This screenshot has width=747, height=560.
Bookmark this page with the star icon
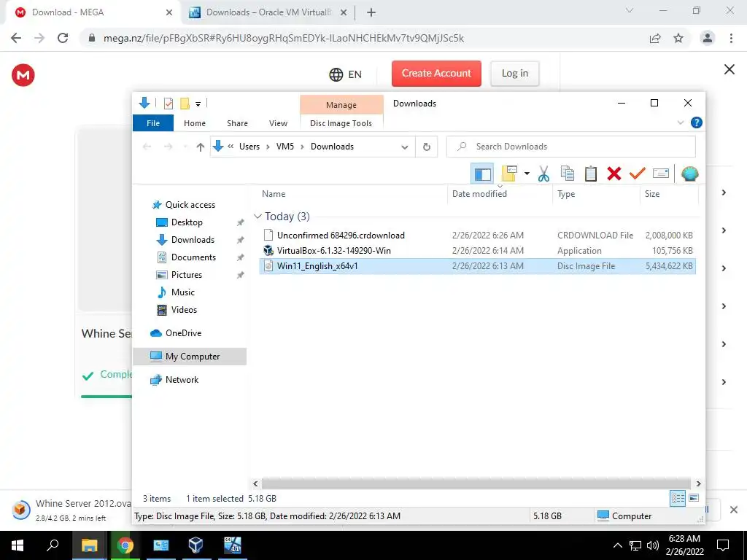pyautogui.click(x=678, y=38)
